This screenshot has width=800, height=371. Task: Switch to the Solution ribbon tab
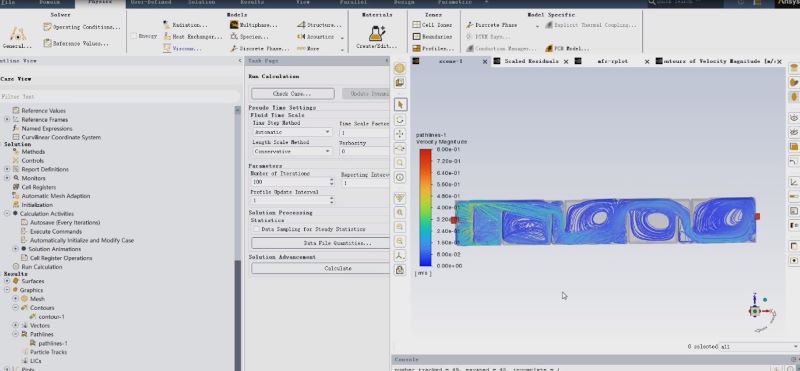pos(202,3)
